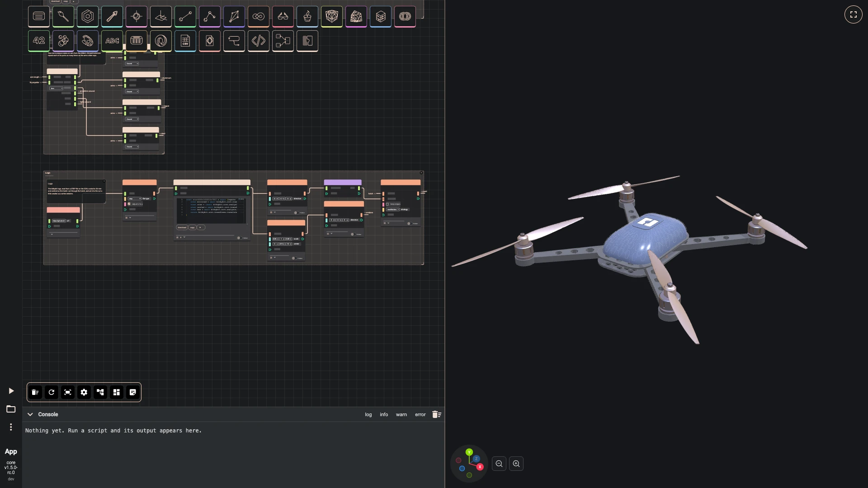Open the color palette node category

coord(88,41)
